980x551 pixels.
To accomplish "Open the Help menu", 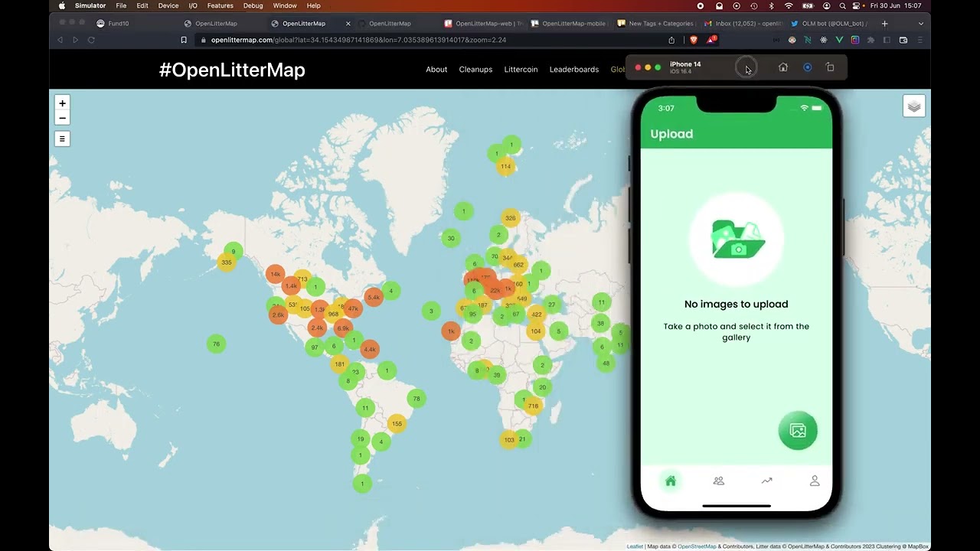I will [314, 5].
